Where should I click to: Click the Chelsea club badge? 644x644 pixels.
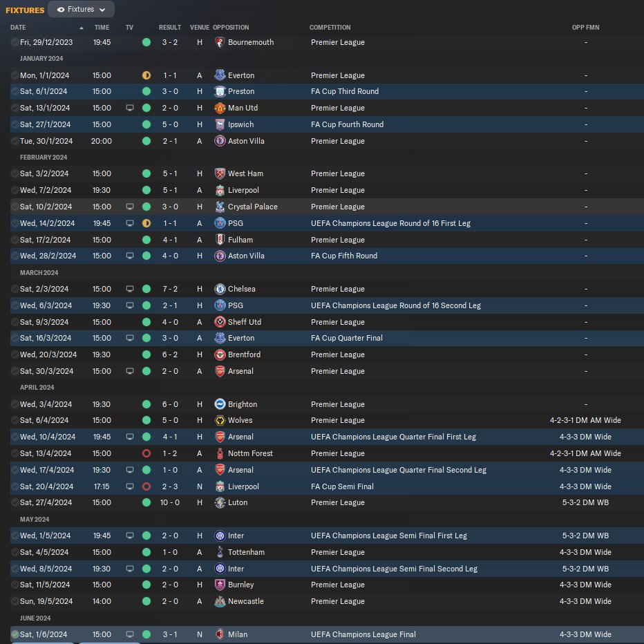(x=220, y=289)
